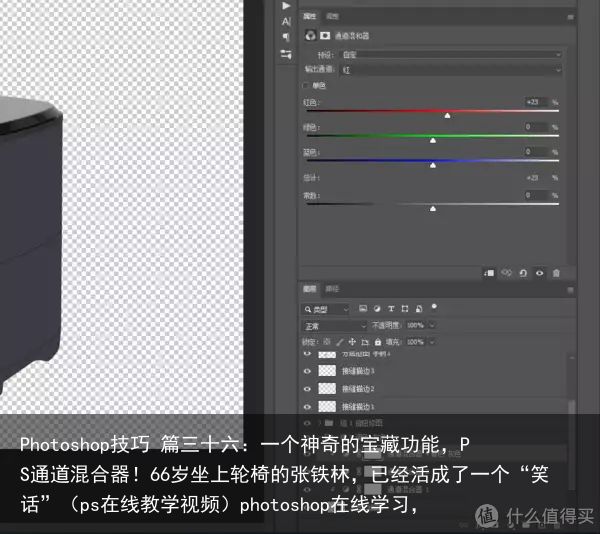The height and width of the screenshot is (534, 600).
Task: Adjust the 常数 Constant slider handle
Action: [433, 208]
